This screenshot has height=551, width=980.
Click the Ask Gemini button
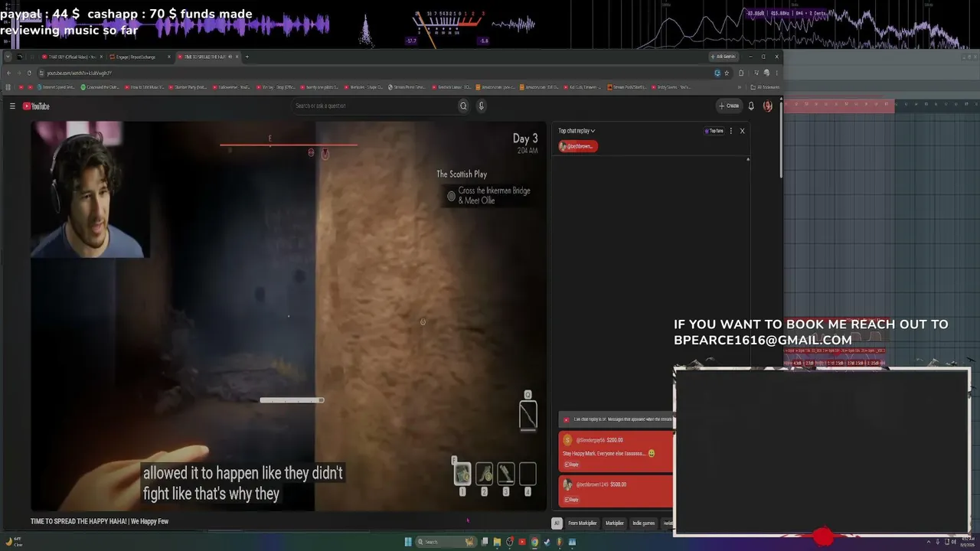click(x=724, y=57)
